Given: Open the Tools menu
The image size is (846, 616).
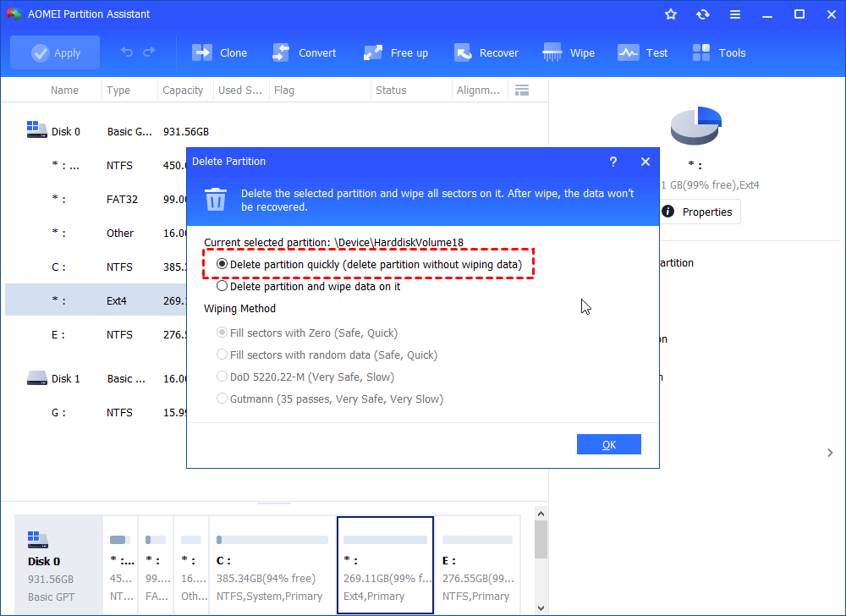Looking at the screenshot, I should coord(718,52).
